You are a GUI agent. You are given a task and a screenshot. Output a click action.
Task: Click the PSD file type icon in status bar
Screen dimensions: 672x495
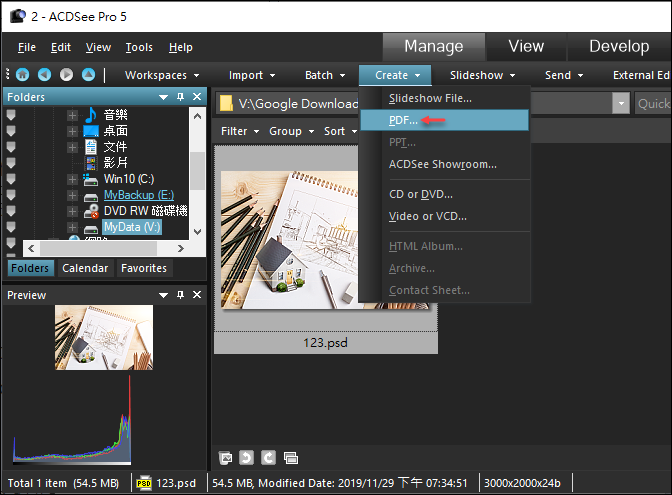pyautogui.click(x=144, y=483)
